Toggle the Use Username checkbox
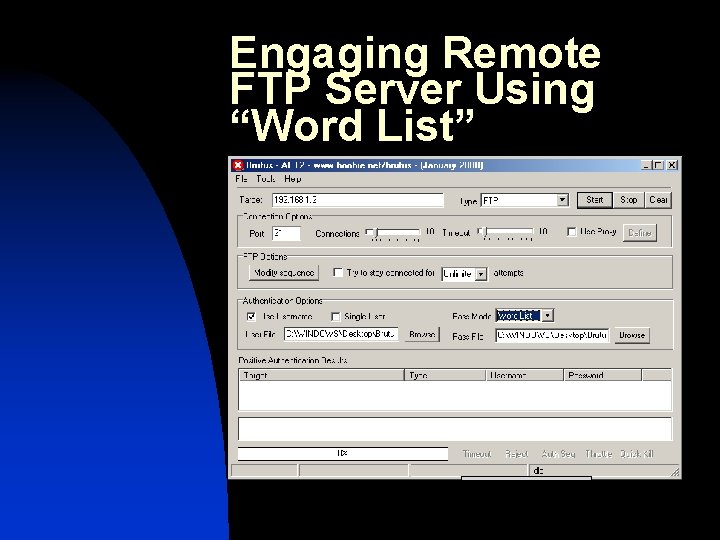 (251, 316)
